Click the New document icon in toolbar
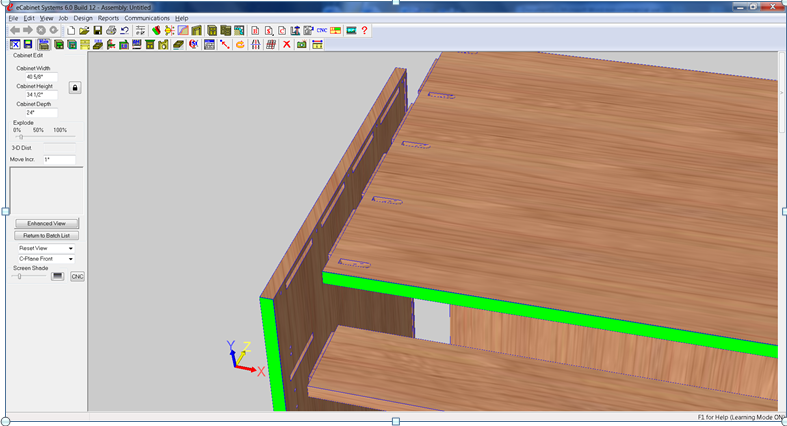This screenshot has height=426, width=787. click(x=71, y=31)
